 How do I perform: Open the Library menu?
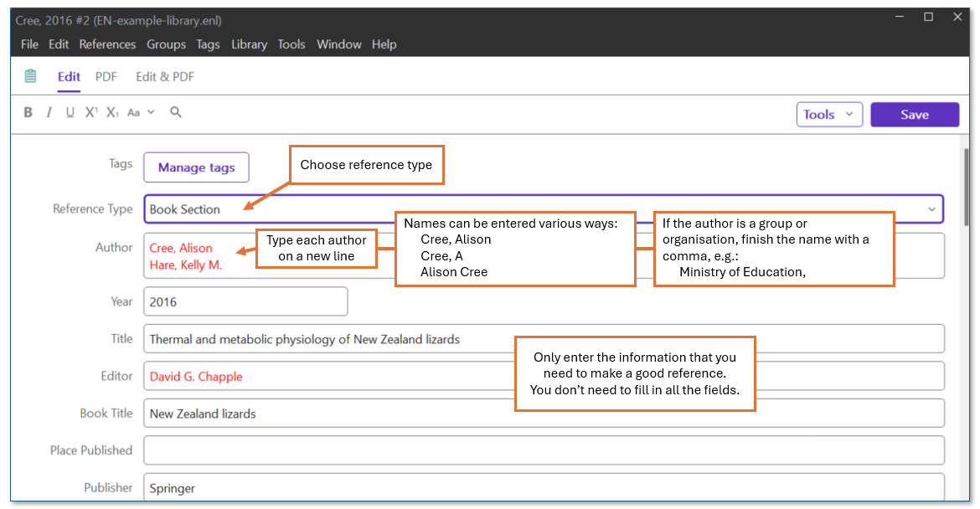pyautogui.click(x=249, y=44)
